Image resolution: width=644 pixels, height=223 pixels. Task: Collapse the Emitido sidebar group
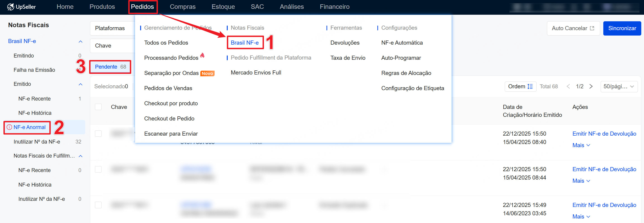(80, 84)
